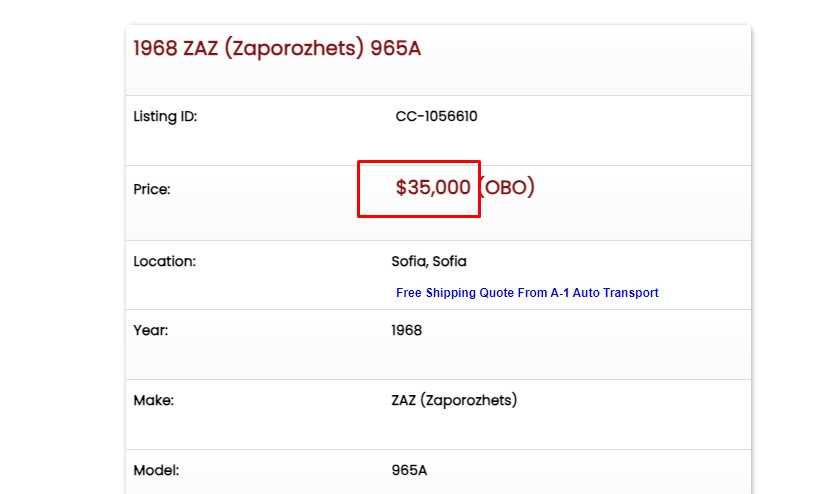This screenshot has width=835, height=494.
Task: Click '(Zaporozhets)' in the Make row value
Action: click(468, 400)
